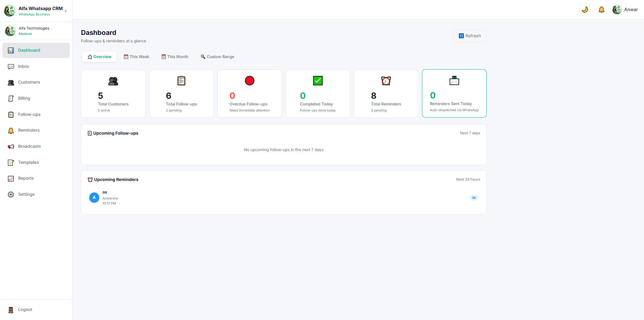Viewport: 644px width, 320px height.
Task: Click the Alfa Technologies company avatar
Action: [x=10, y=31]
